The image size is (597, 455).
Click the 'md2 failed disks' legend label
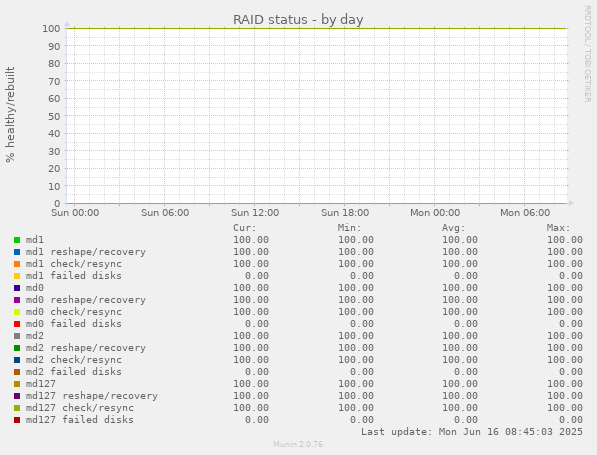click(74, 372)
